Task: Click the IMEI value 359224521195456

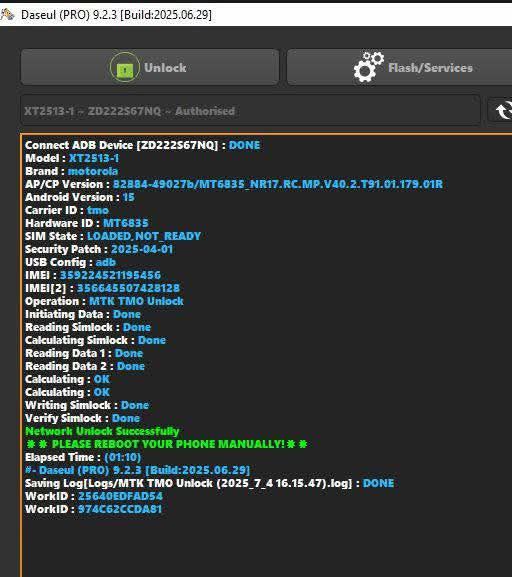Action: coord(110,275)
